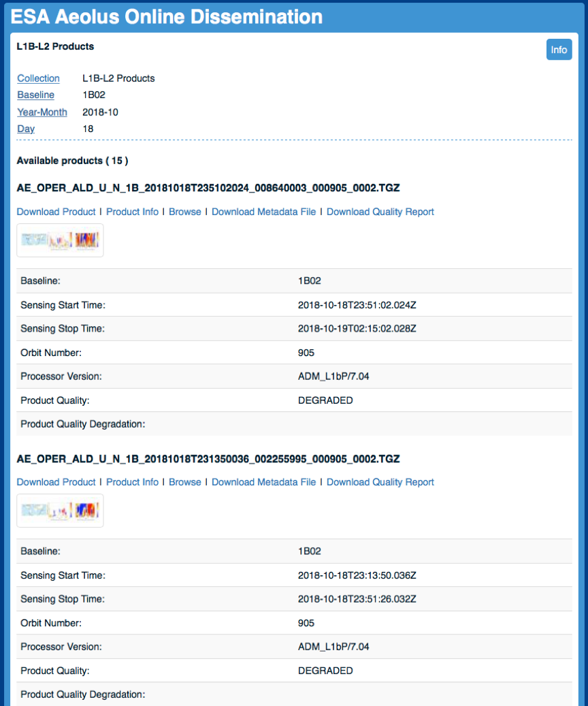Viewport: 588px width, 706px height.
Task: Select the ESA Aeolus Online Dissemination title
Action: (x=167, y=16)
